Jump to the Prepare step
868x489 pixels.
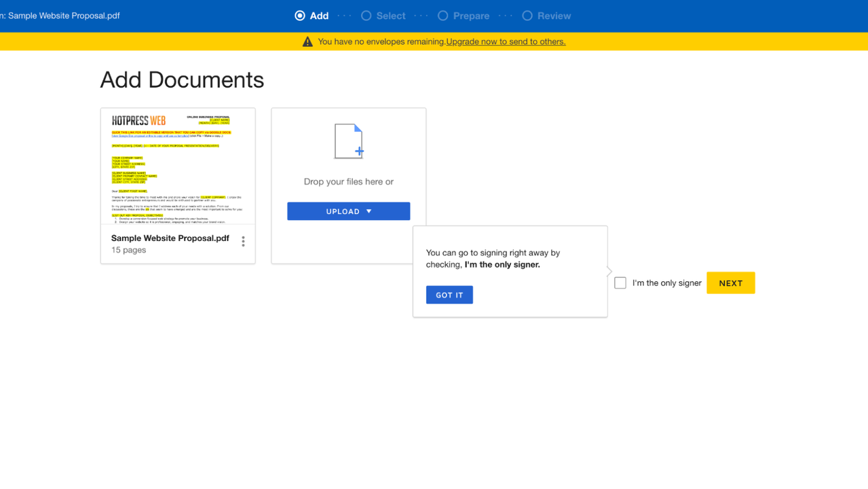pyautogui.click(x=464, y=16)
